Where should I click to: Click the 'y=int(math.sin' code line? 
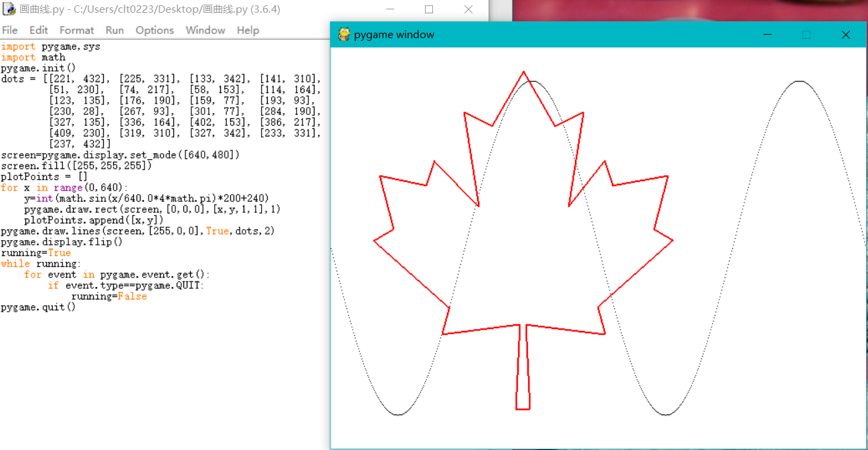(147, 199)
